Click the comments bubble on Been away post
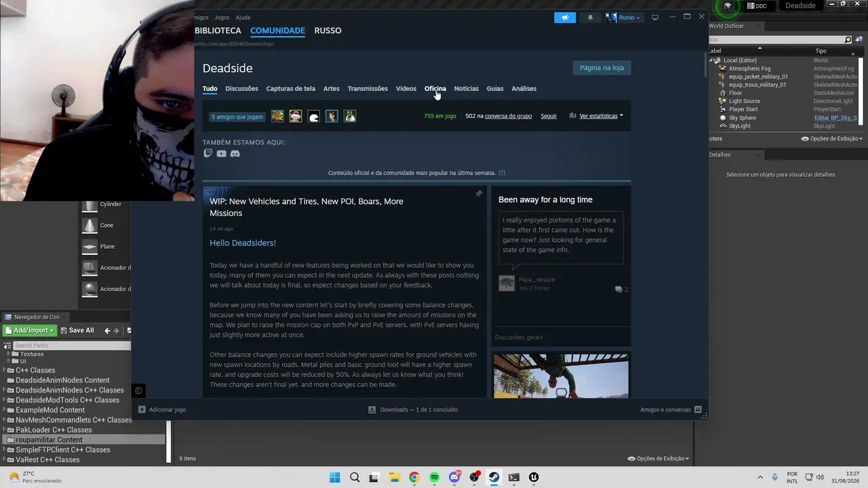 (x=618, y=289)
